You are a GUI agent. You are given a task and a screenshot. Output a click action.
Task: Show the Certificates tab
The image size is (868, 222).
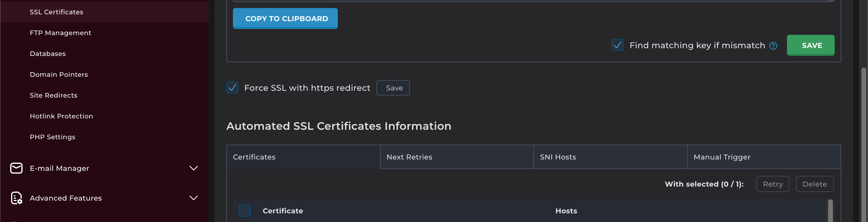pos(303,157)
